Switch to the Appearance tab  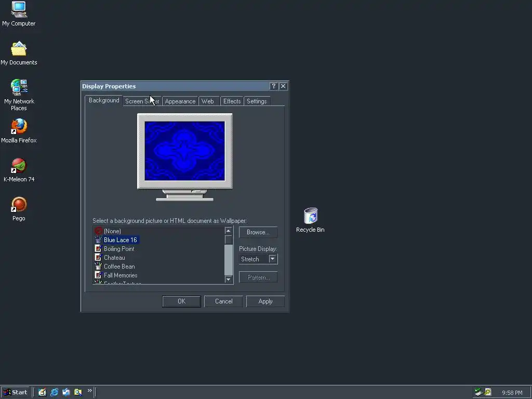coord(180,101)
